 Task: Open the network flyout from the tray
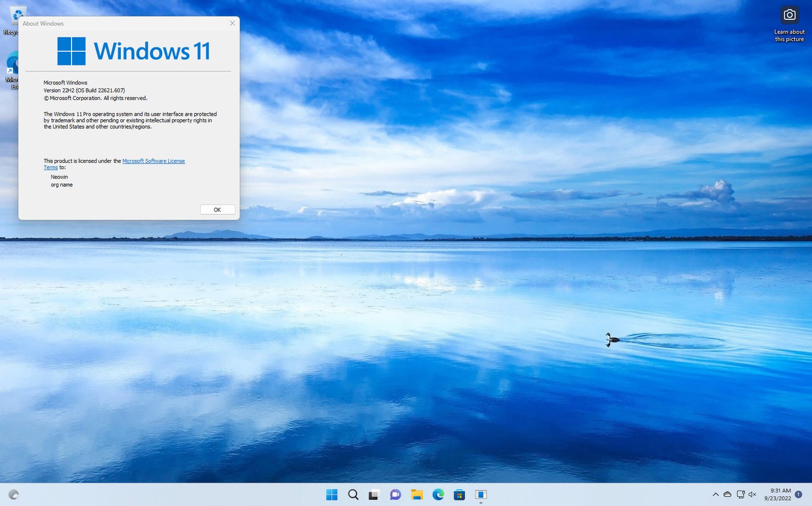[740, 494]
